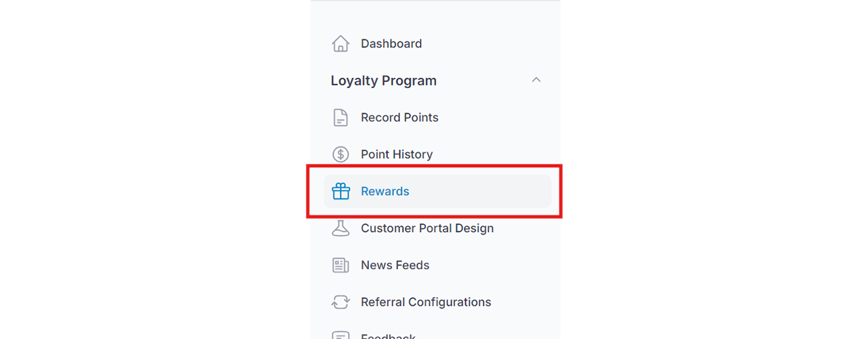Go to Record Points
Viewport: 868px width, 339px height.
coord(399,117)
